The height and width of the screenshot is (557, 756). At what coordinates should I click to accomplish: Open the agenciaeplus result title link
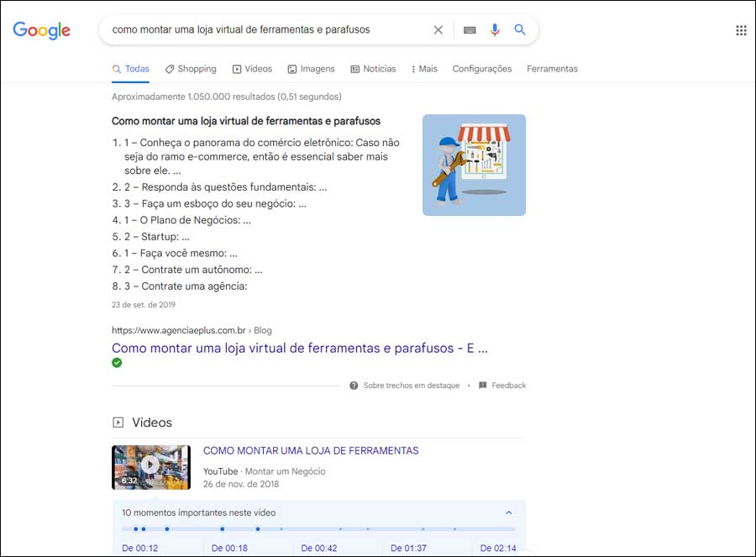coord(299,348)
